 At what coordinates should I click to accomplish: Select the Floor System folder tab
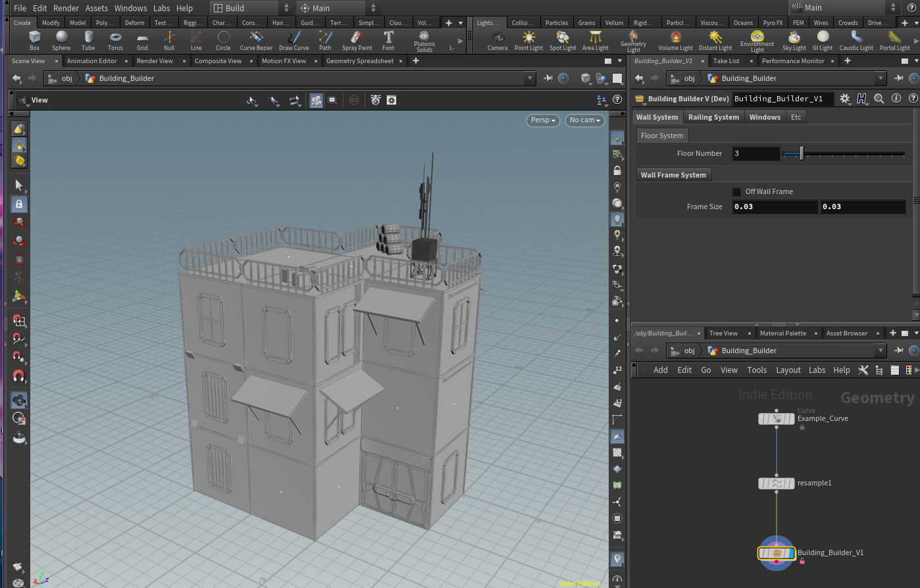662,135
